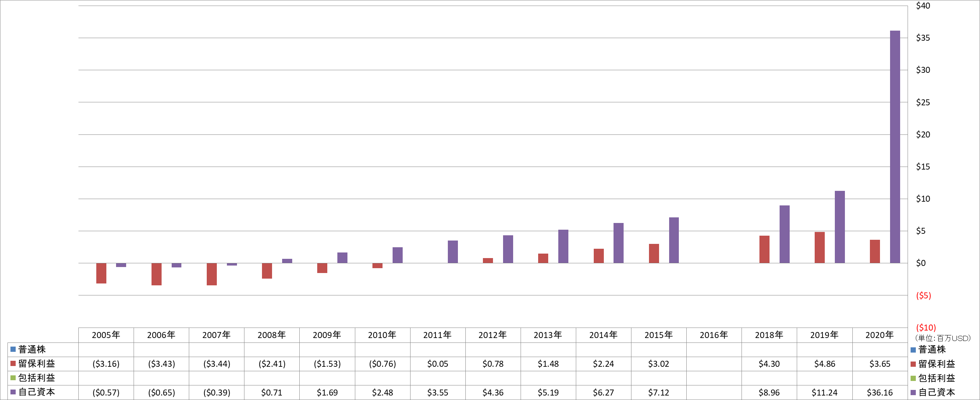Click the $4.86 留保利益 cell

click(x=824, y=364)
